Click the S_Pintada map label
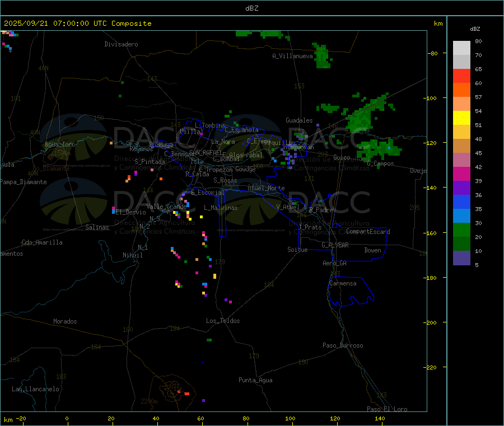The height and width of the screenshot is (426, 504). tap(150, 162)
